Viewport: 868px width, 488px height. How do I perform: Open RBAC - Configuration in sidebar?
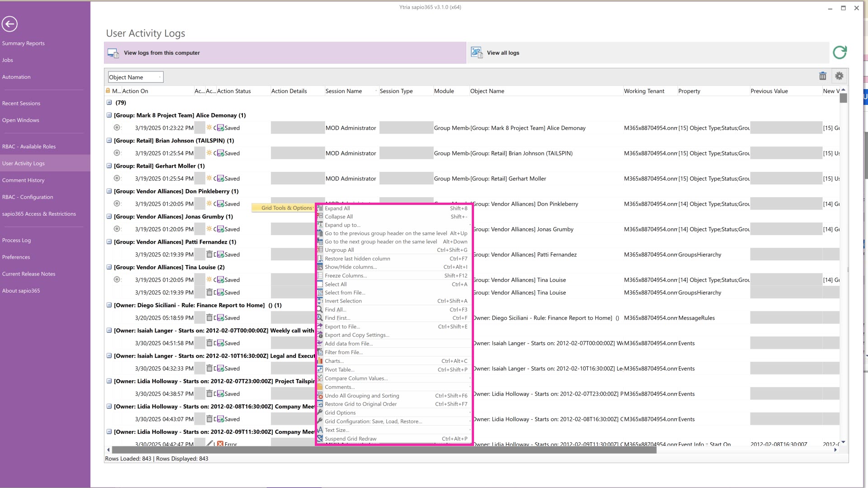pos(28,197)
